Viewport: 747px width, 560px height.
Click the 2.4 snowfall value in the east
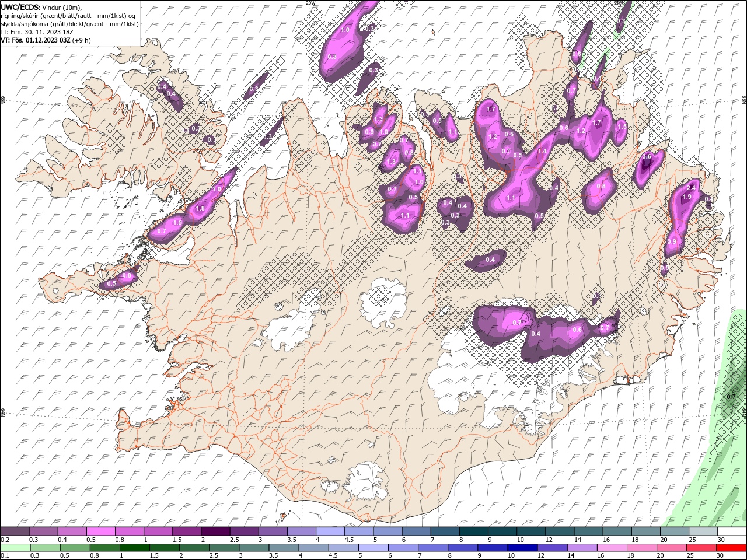[x=692, y=188]
